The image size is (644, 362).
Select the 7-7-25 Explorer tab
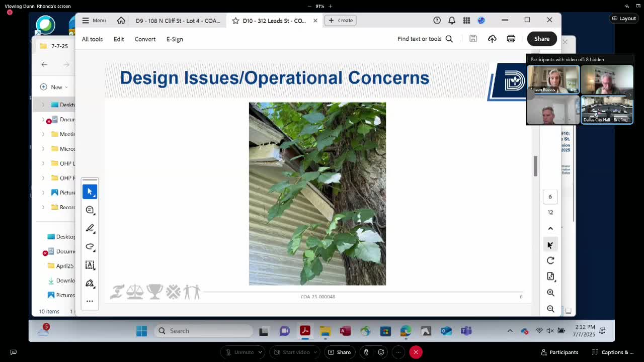coord(54,46)
